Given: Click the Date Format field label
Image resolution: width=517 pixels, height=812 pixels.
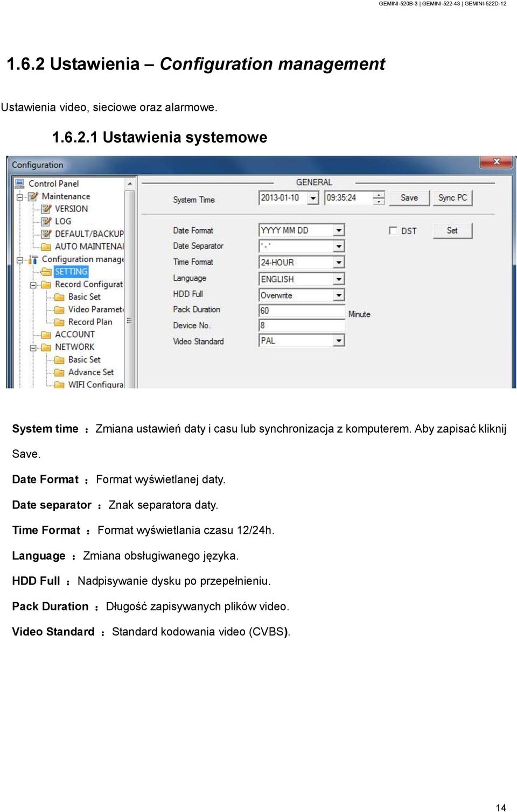Looking at the screenshot, I should [193, 230].
